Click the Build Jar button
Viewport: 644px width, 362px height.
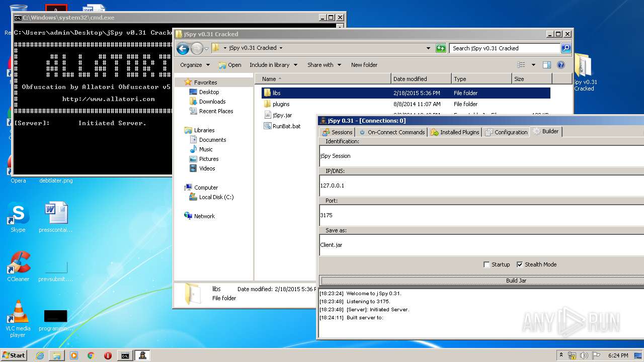click(482, 281)
